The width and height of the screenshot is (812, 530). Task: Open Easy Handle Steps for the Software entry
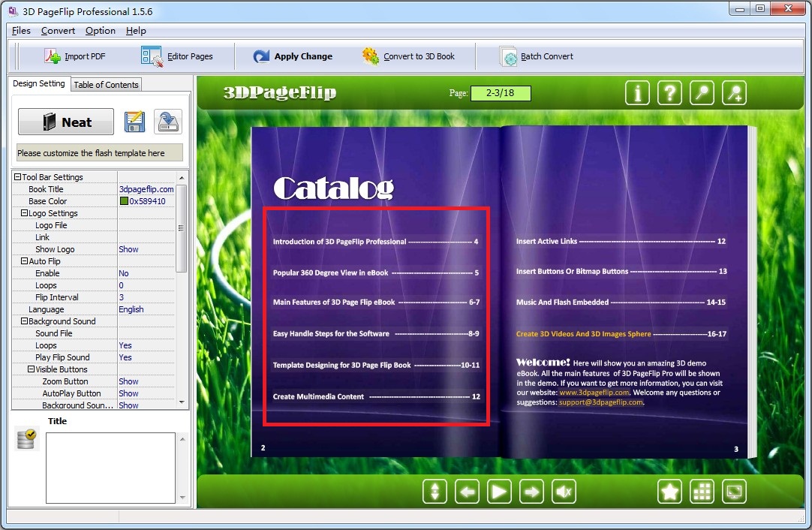375,333
